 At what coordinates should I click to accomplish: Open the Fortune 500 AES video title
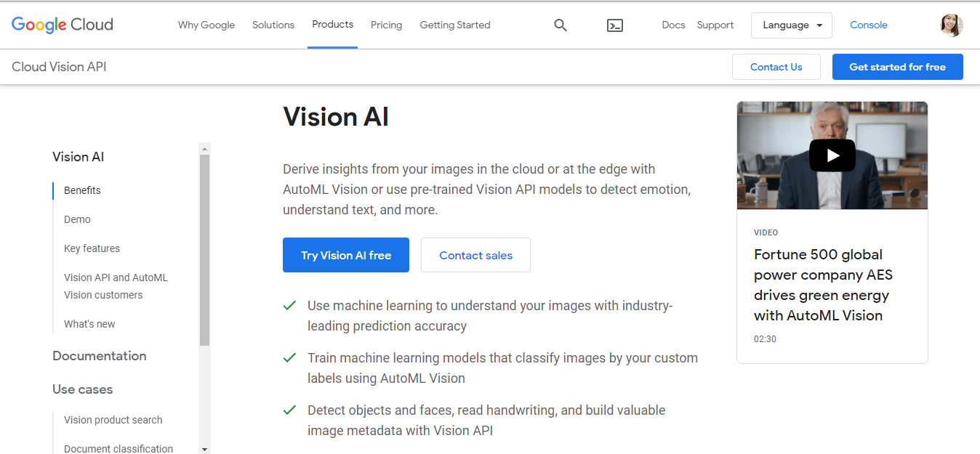click(x=823, y=285)
